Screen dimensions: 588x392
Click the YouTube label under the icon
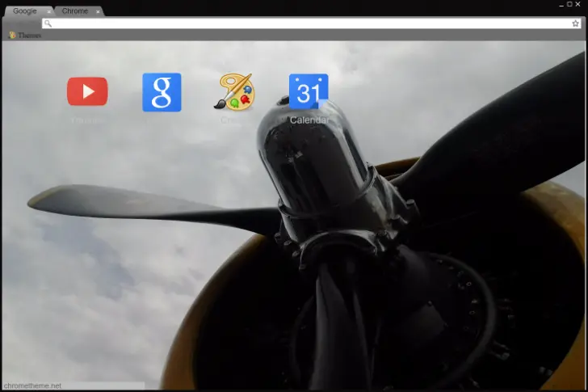[x=87, y=120]
